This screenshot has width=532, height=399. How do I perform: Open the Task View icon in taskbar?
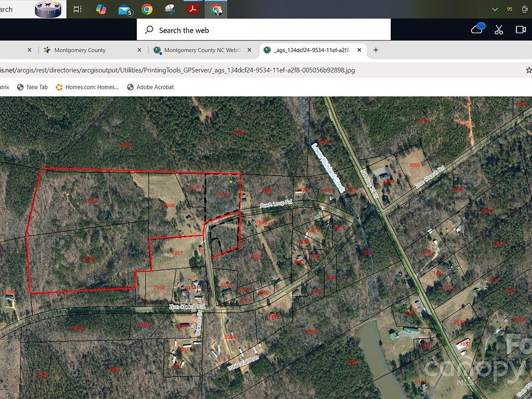click(78, 9)
